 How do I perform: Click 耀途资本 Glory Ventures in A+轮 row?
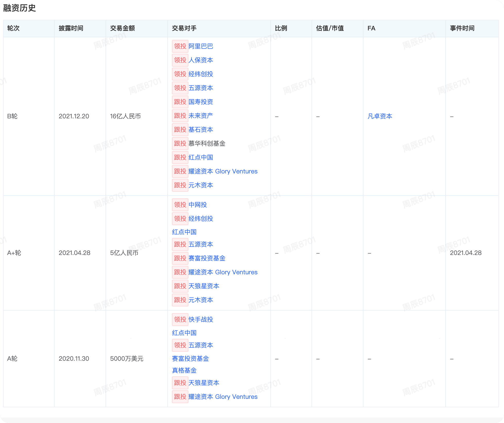tap(223, 272)
